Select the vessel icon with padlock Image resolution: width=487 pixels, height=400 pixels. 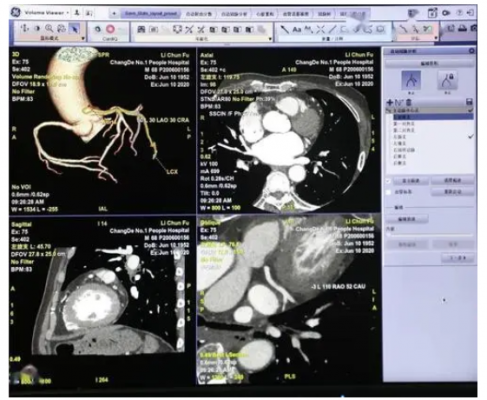(447, 80)
